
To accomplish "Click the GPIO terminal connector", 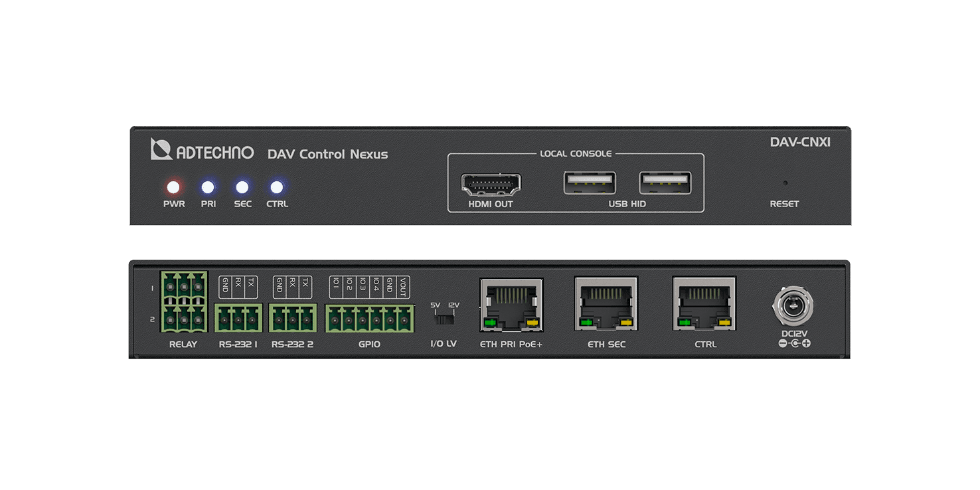I will (x=369, y=319).
